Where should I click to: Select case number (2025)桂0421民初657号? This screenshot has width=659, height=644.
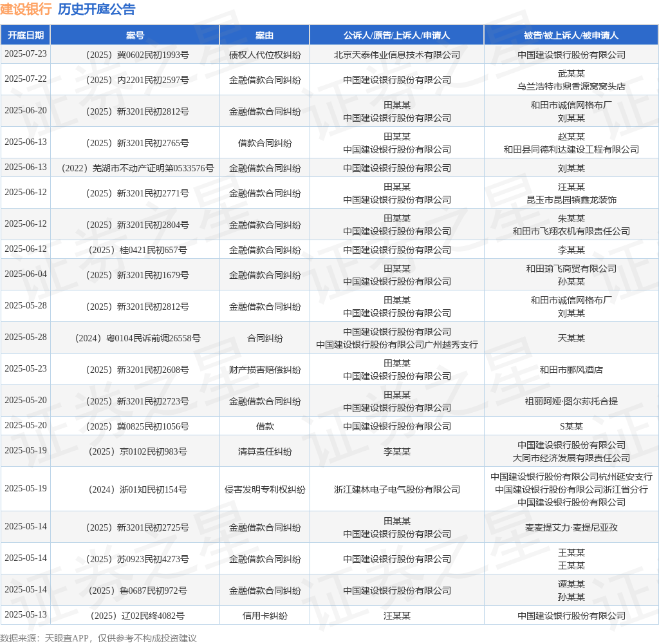pos(138,251)
